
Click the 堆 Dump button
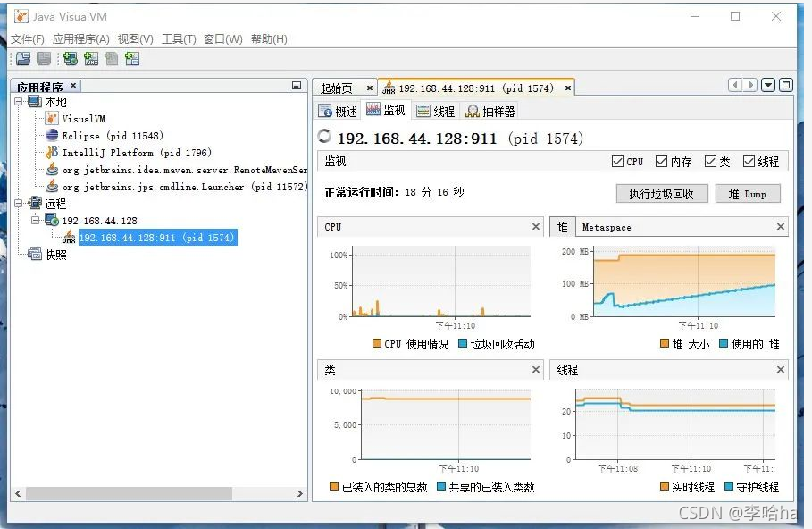pos(748,194)
